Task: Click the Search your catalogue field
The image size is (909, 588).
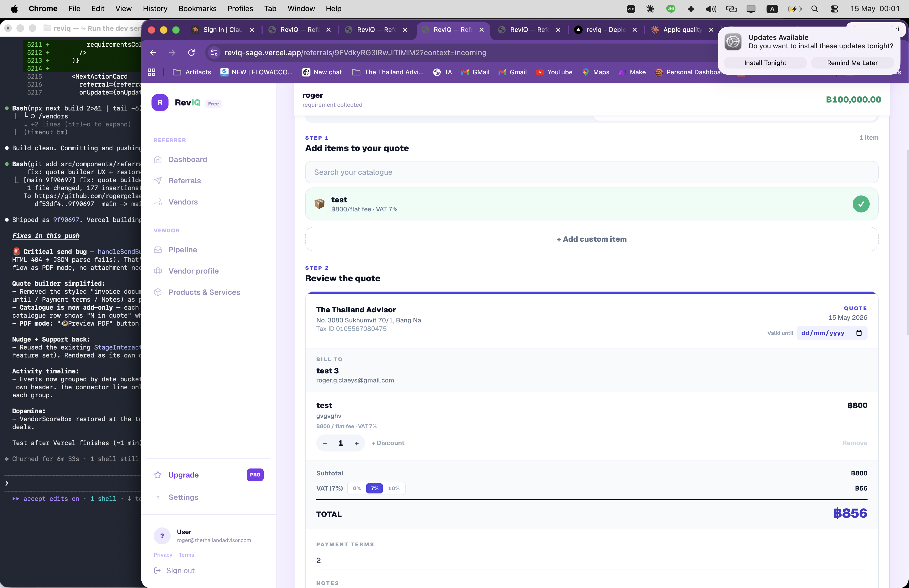Action: pyautogui.click(x=592, y=172)
